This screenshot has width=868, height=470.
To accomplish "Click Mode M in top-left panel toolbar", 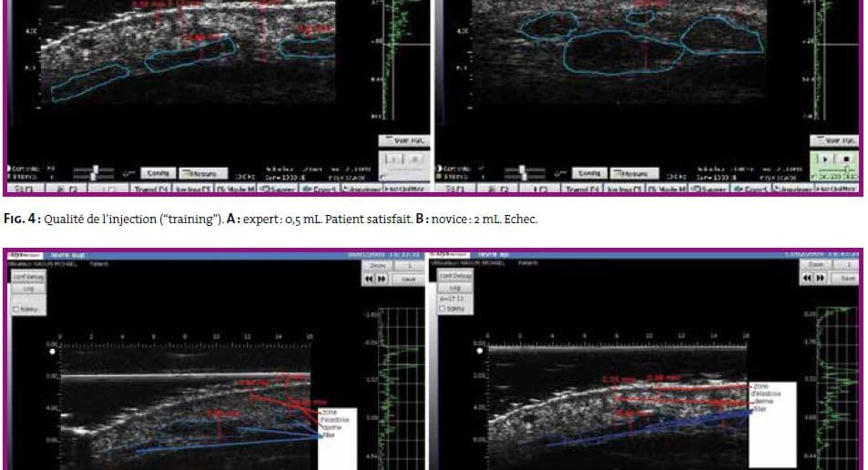I will [236, 189].
